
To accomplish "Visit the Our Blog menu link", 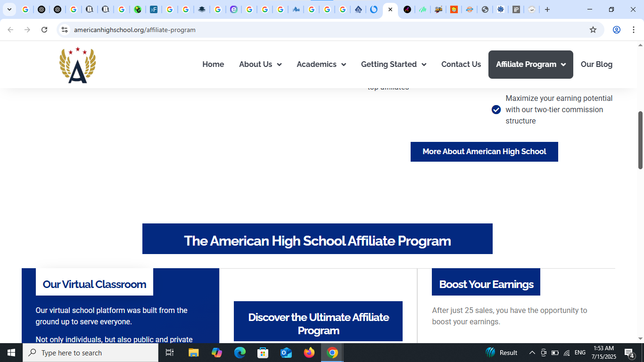I will (x=596, y=65).
